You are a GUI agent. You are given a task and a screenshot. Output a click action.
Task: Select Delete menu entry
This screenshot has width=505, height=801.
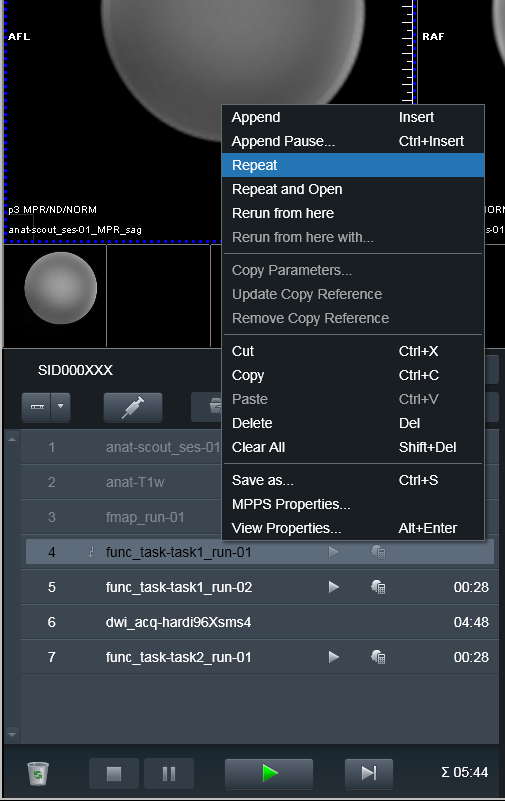click(353, 423)
